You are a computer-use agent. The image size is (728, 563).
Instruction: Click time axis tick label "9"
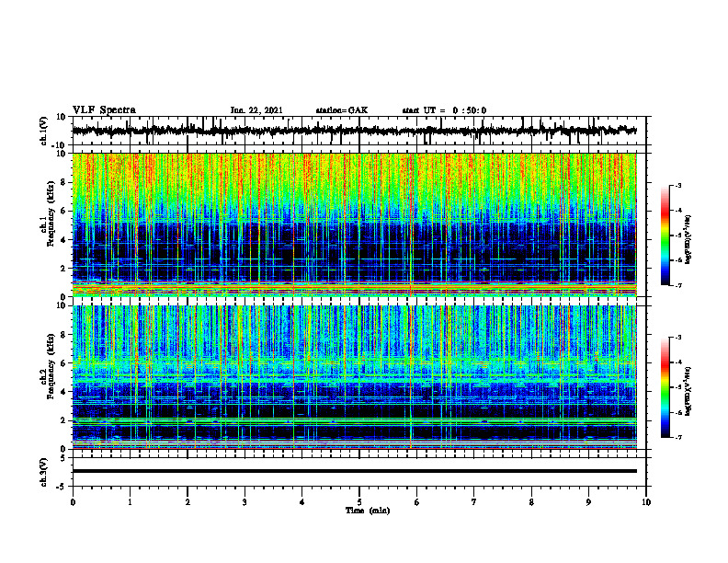pyautogui.click(x=588, y=502)
